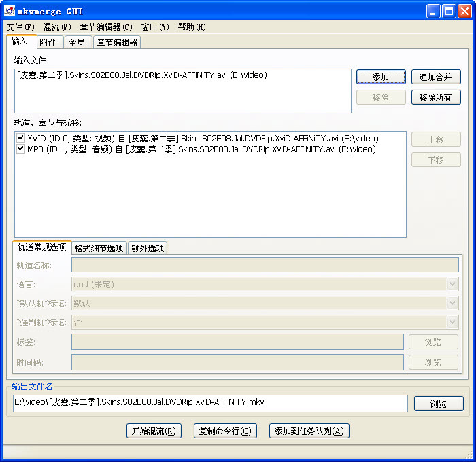
Task: Open the 文件(F) menu
Action: coord(20,27)
